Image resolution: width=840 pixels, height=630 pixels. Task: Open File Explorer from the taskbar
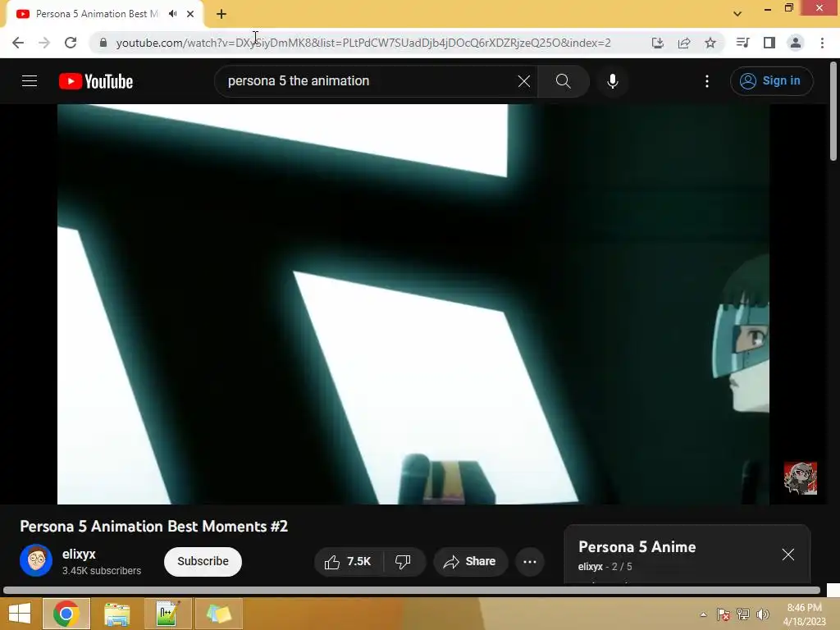click(116, 614)
